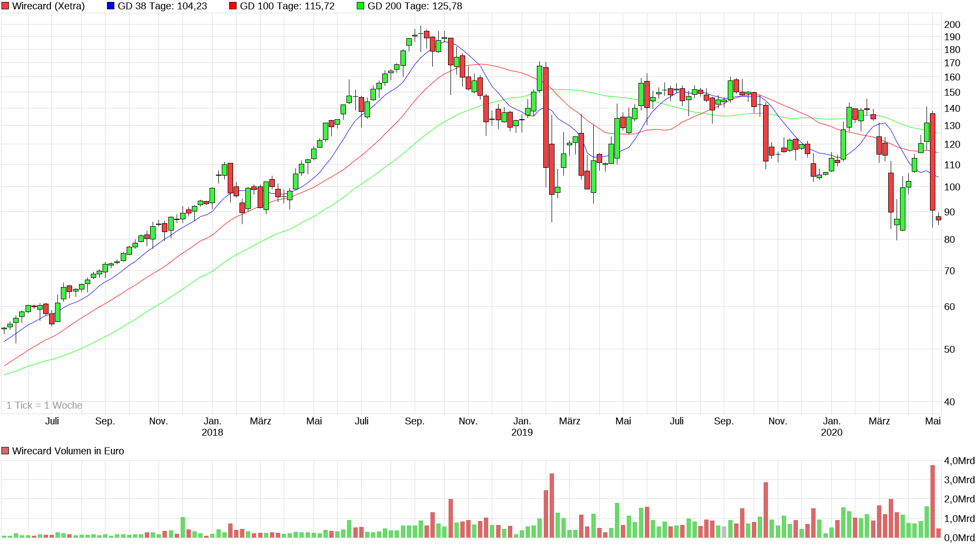980x548 pixels.
Task: Click the 200 price axis label
Action: pyautogui.click(x=952, y=25)
